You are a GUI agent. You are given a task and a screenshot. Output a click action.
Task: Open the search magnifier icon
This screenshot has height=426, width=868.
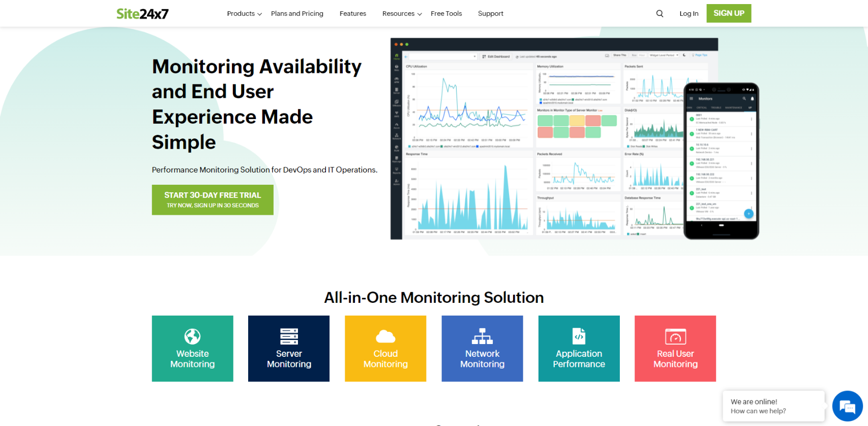click(x=660, y=14)
